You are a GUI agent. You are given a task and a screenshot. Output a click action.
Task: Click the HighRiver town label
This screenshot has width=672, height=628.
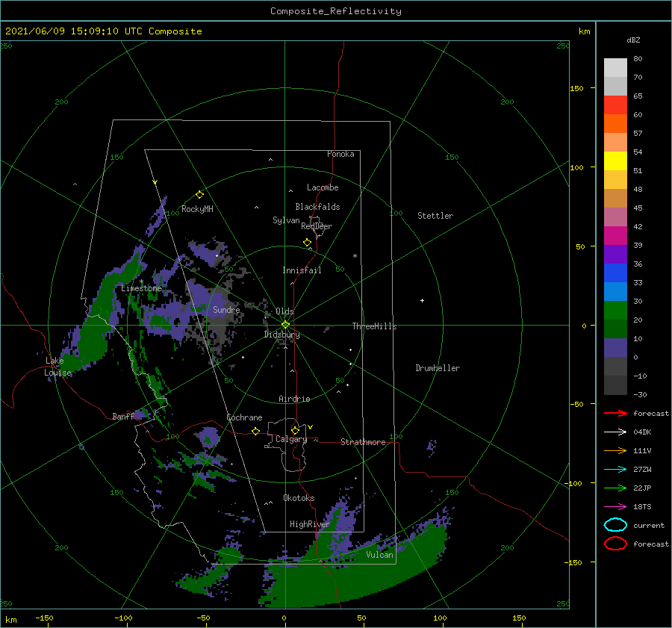click(x=310, y=524)
